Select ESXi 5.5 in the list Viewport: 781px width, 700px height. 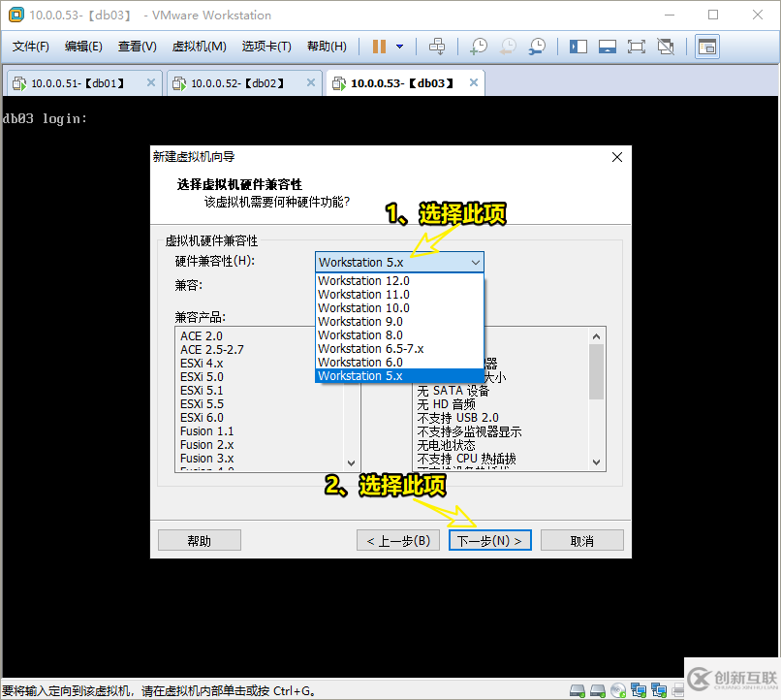(202, 404)
